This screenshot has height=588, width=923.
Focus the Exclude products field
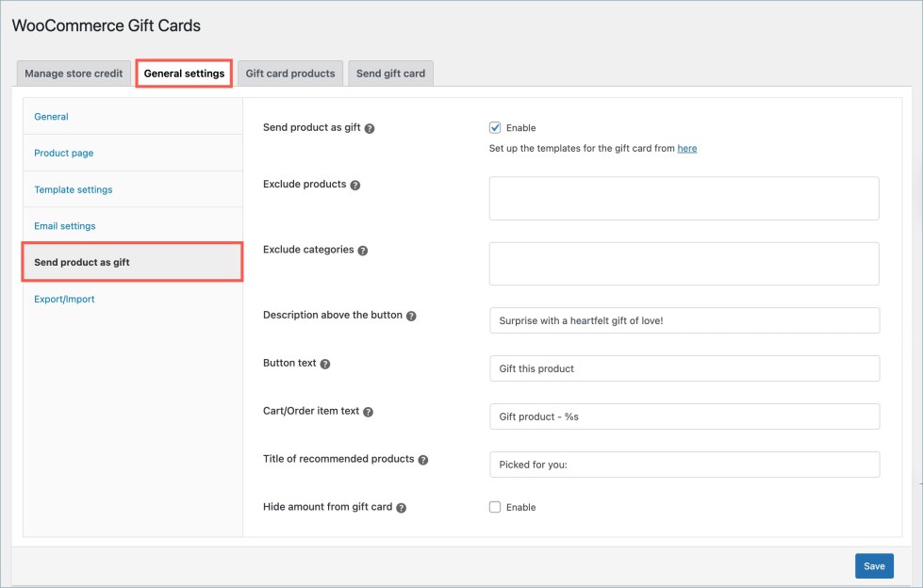[684, 198]
